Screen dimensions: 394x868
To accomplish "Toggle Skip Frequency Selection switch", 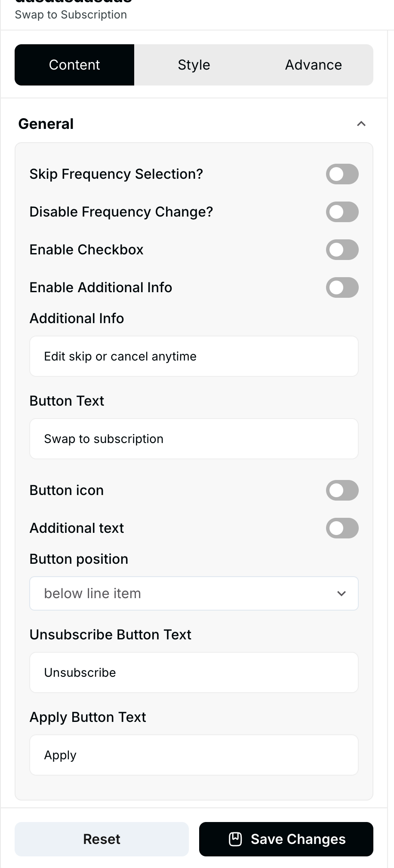I will point(342,174).
